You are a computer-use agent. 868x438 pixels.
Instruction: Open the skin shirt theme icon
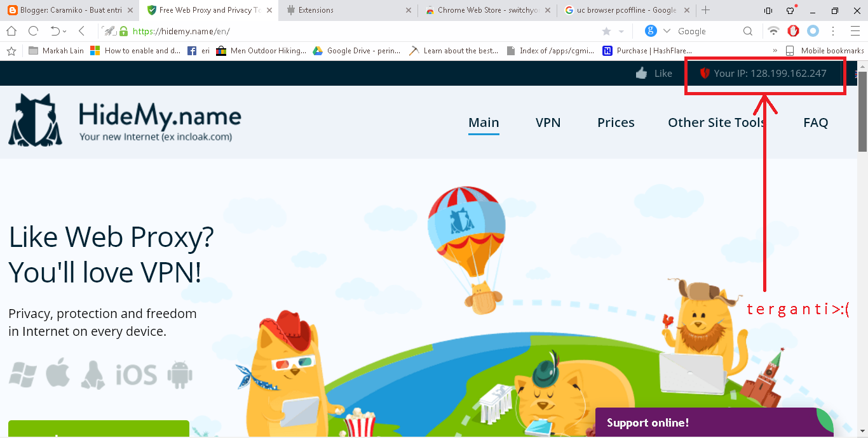coord(792,10)
